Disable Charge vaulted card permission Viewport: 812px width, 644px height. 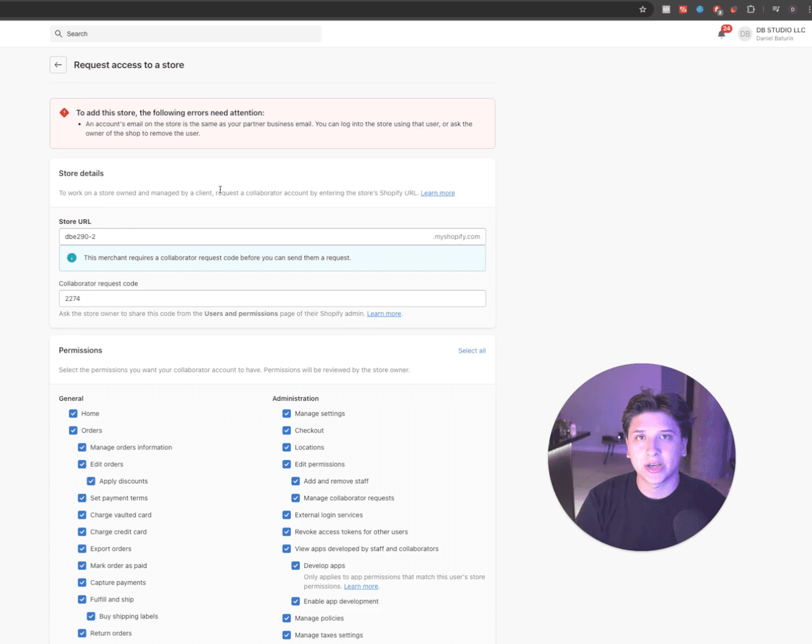(x=82, y=515)
